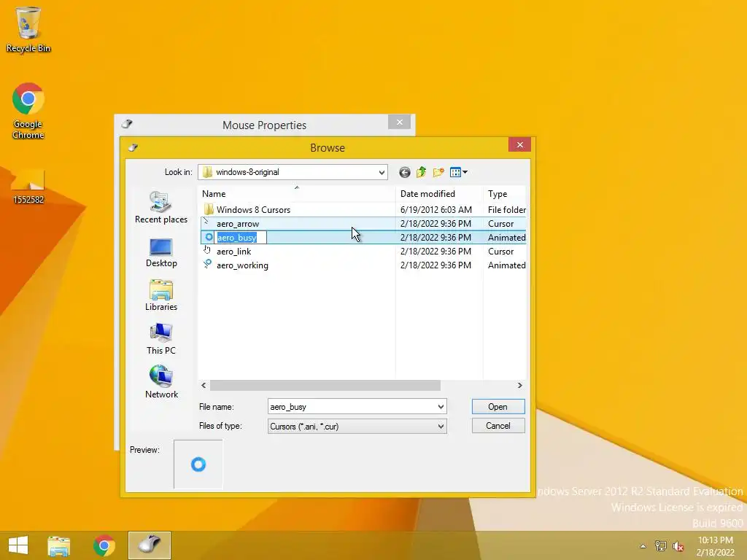Image resolution: width=747 pixels, height=560 pixels.
Task: Go back to last folder visited
Action: pyautogui.click(x=404, y=172)
